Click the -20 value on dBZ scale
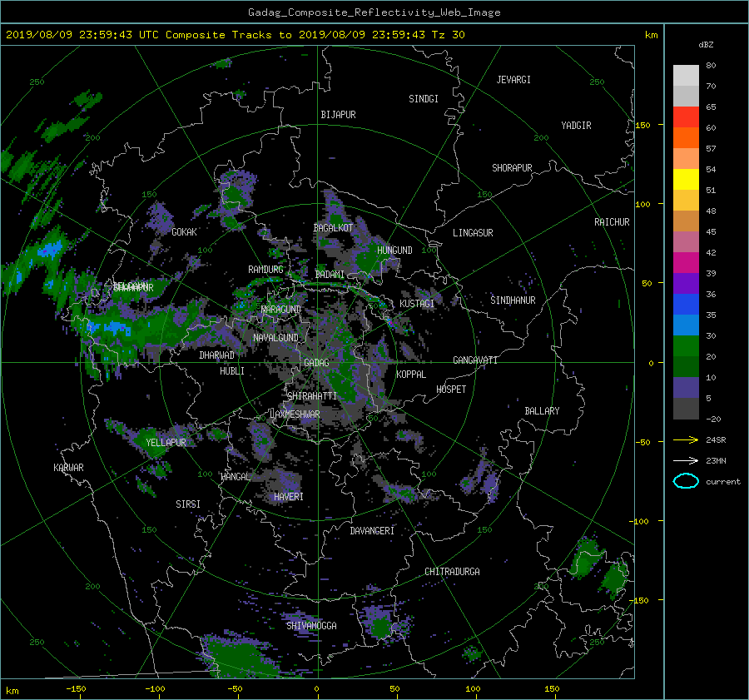The width and height of the screenshot is (749, 700). pos(713,419)
